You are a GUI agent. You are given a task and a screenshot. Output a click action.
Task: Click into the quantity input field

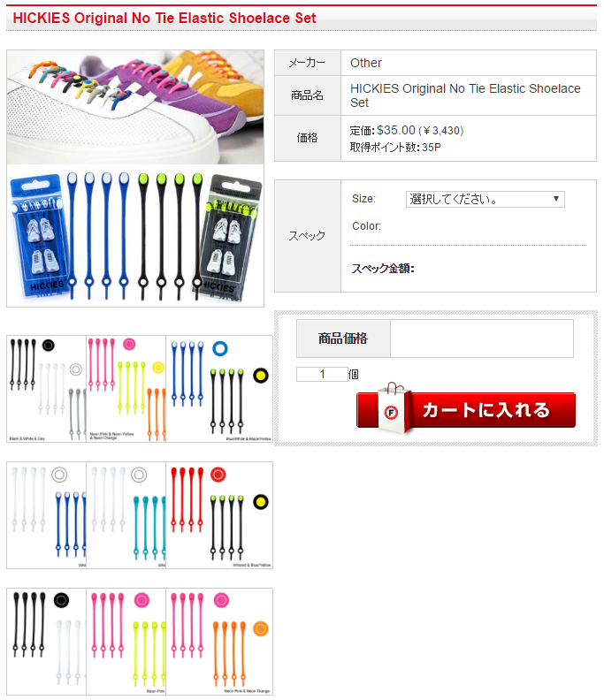(x=322, y=374)
